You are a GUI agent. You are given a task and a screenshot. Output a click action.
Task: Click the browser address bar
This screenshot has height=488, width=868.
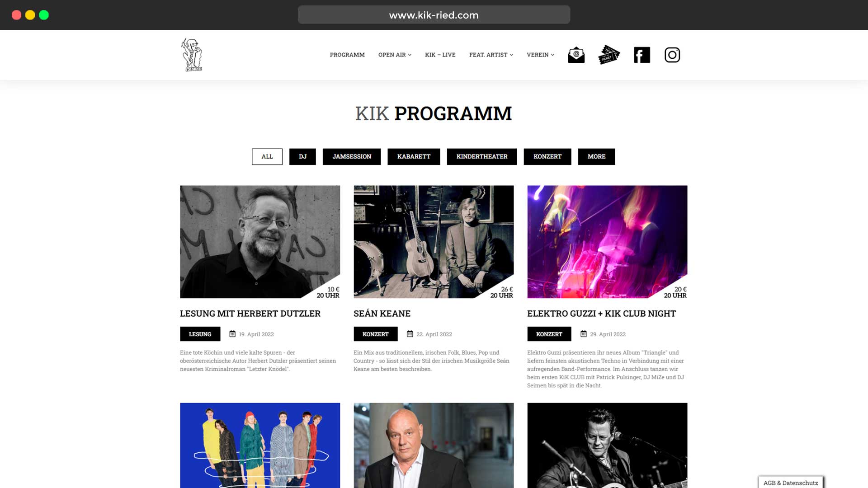coord(434,15)
